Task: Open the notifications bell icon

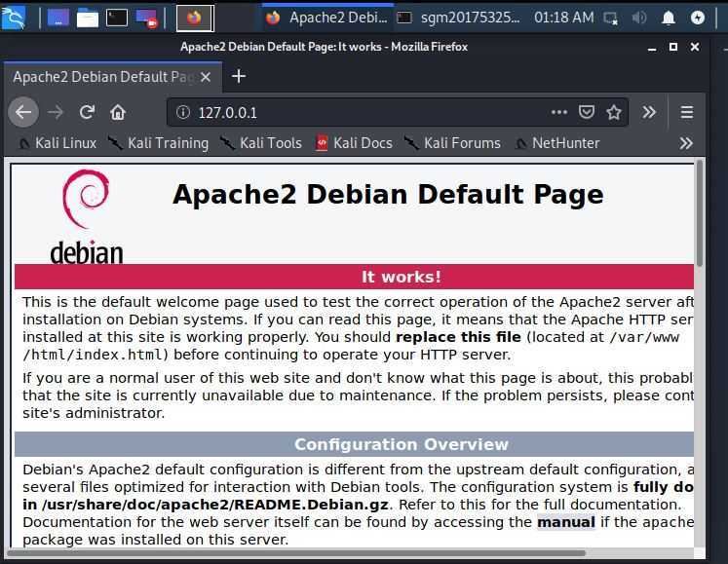Action: click(669, 19)
